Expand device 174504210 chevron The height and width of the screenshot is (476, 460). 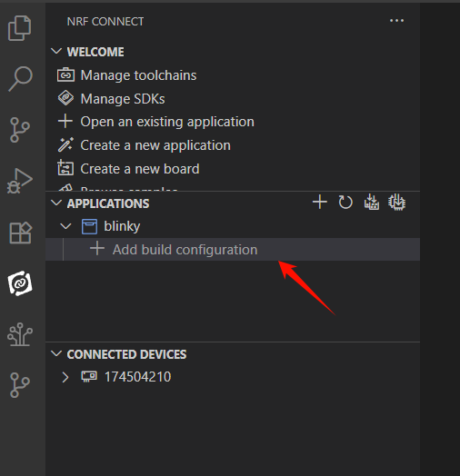tap(65, 377)
